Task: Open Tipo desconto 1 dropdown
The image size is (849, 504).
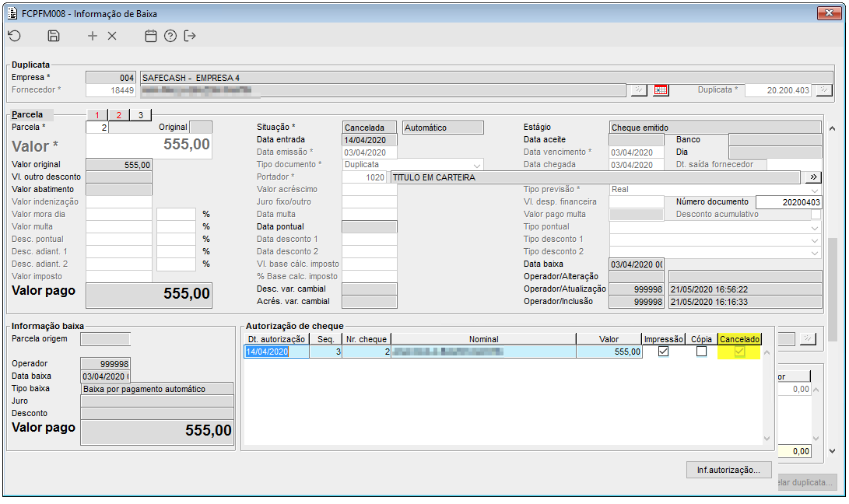Action: coord(815,240)
